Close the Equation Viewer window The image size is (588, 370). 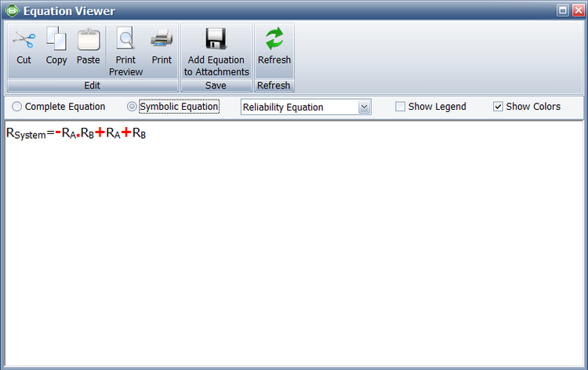point(578,10)
